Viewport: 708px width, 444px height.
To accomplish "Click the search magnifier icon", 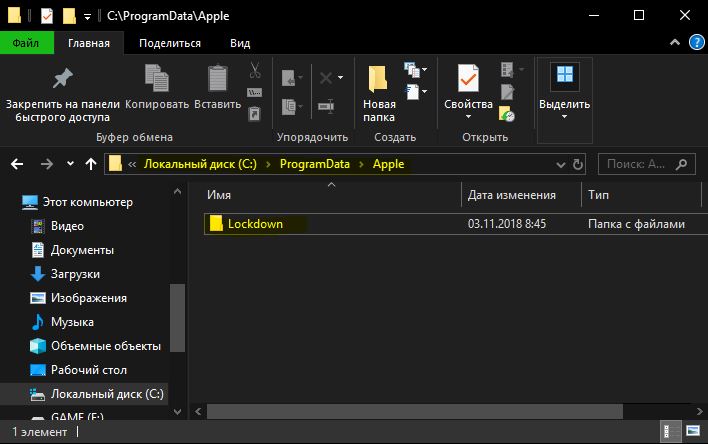I will (681, 164).
